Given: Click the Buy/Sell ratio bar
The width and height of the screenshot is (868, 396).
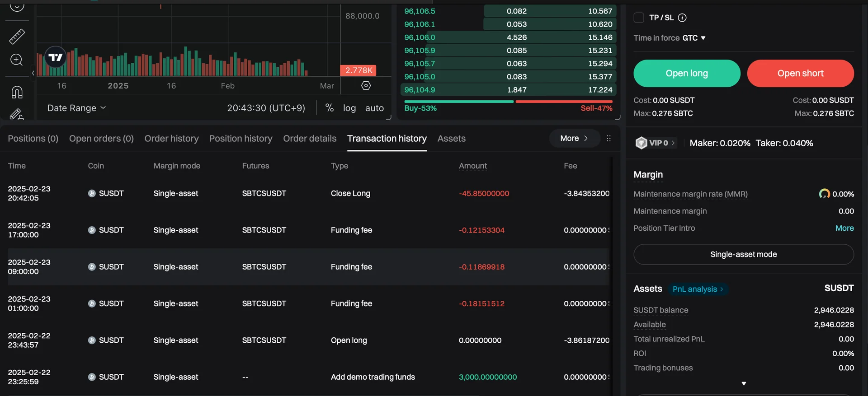Looking at the screenshot, I should 508,102.
